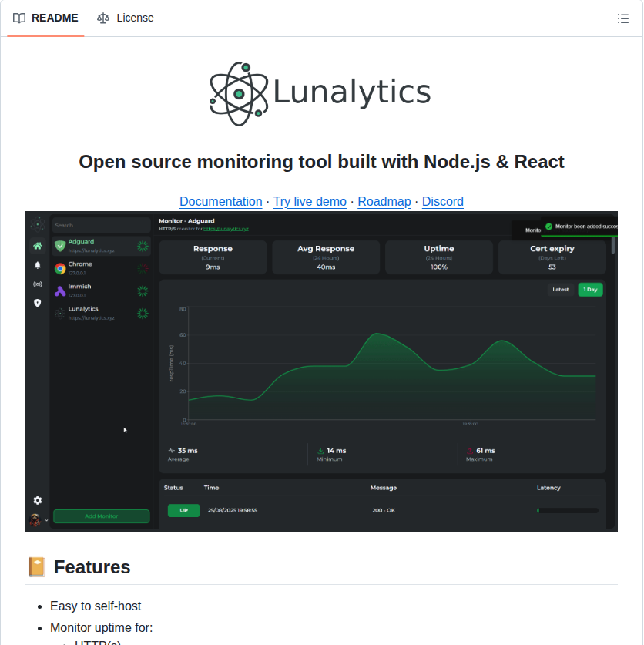Click the Chrome icon on the Chrome monitor
This screenshot has height=645, width=644.
click(x=60, y=269)
